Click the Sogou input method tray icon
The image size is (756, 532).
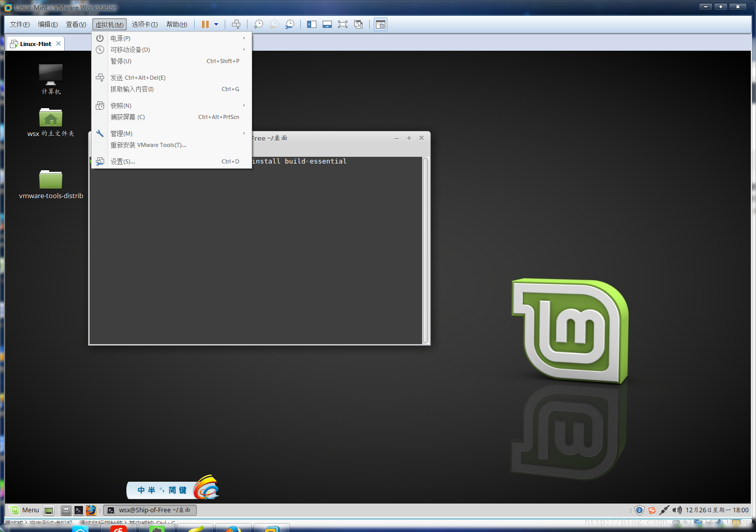click(x=652, y=510)
